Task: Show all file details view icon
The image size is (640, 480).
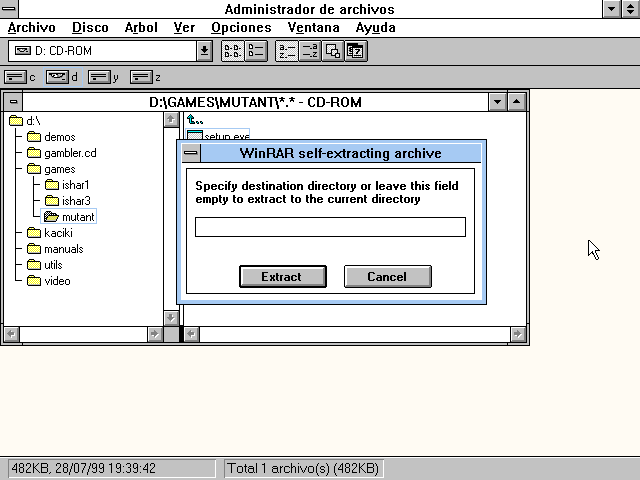Action: coord(255,50)
